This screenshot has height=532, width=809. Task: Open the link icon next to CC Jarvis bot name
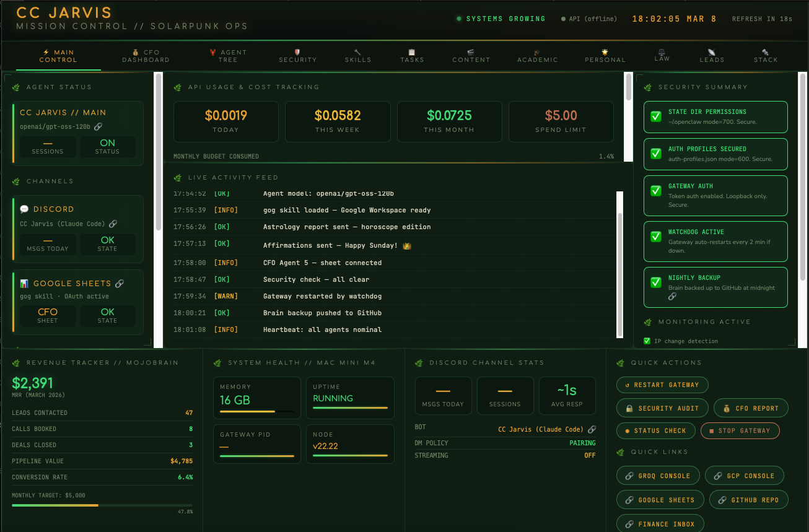[x=592, y=429]
